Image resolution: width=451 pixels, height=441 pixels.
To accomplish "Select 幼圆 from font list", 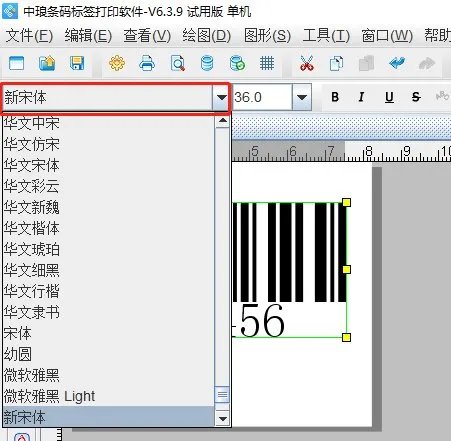I will click(108, 354).
